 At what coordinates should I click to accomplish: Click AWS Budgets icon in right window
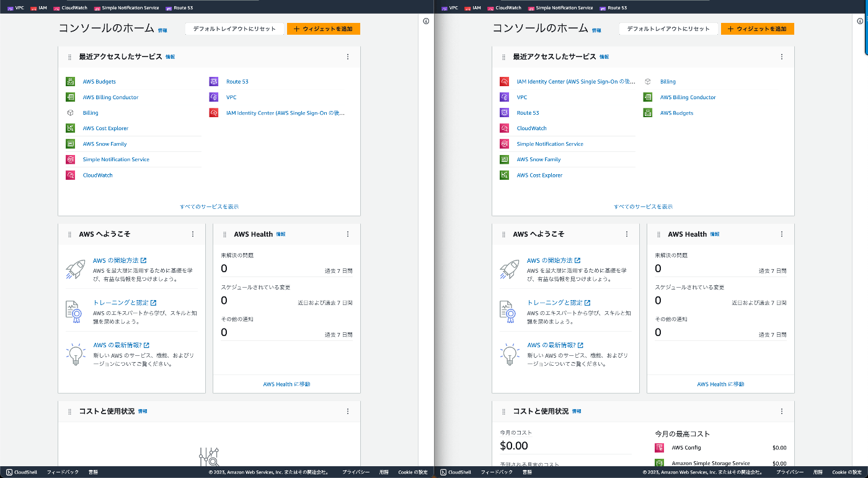[648, 113]
